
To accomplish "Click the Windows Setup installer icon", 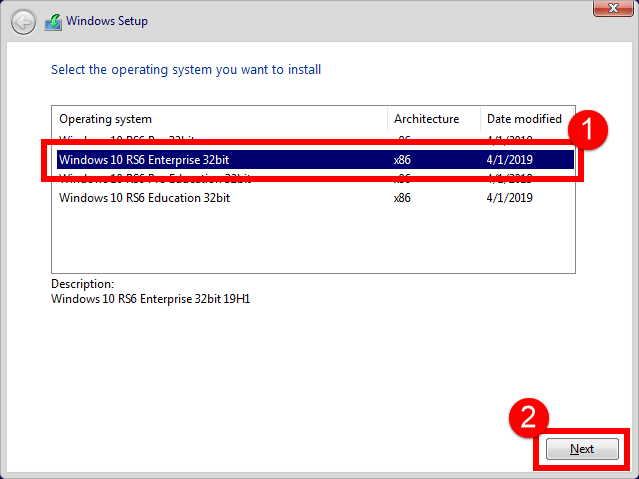I will click(x=53, y=22).
